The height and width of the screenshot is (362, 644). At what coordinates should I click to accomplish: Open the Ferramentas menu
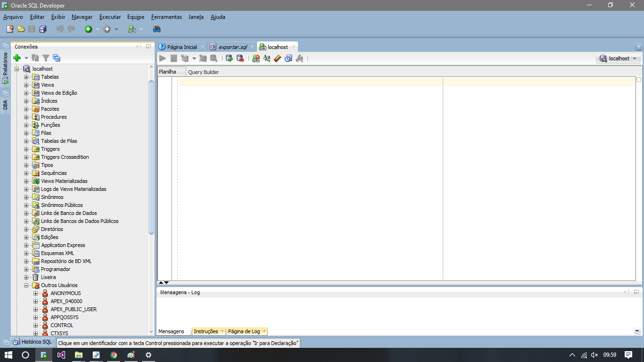click(x=166, y=17)
